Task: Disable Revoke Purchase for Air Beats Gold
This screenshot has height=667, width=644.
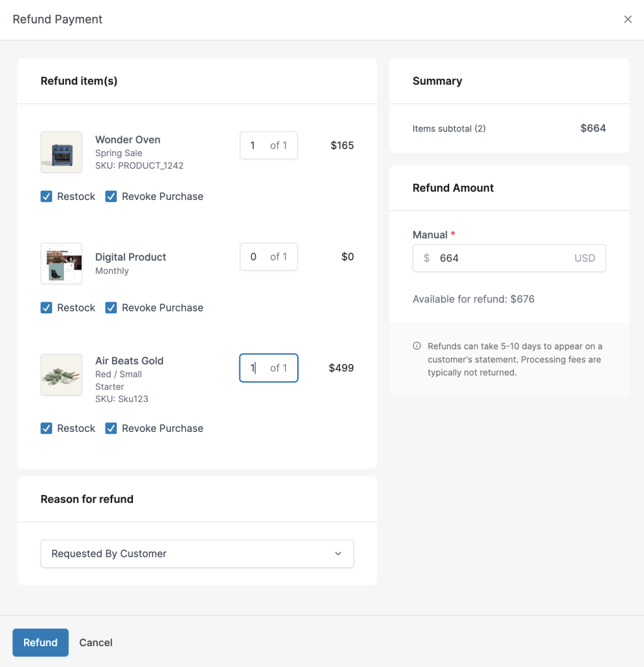Action: click(x=111, y=429)
